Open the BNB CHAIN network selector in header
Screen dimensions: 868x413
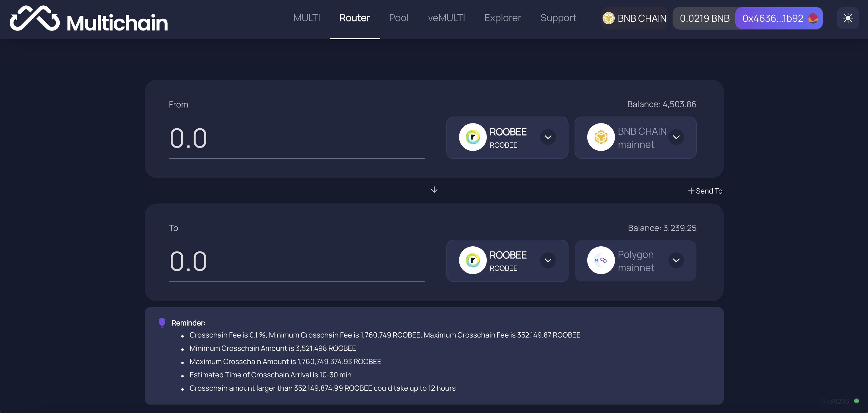635,18
